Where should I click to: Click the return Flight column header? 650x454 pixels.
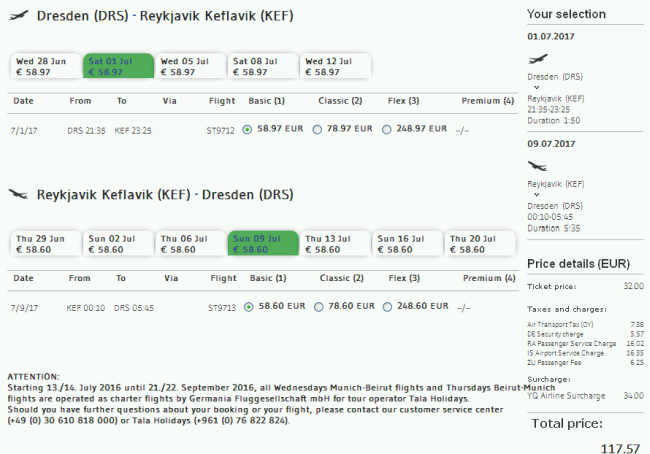point(223,278)
